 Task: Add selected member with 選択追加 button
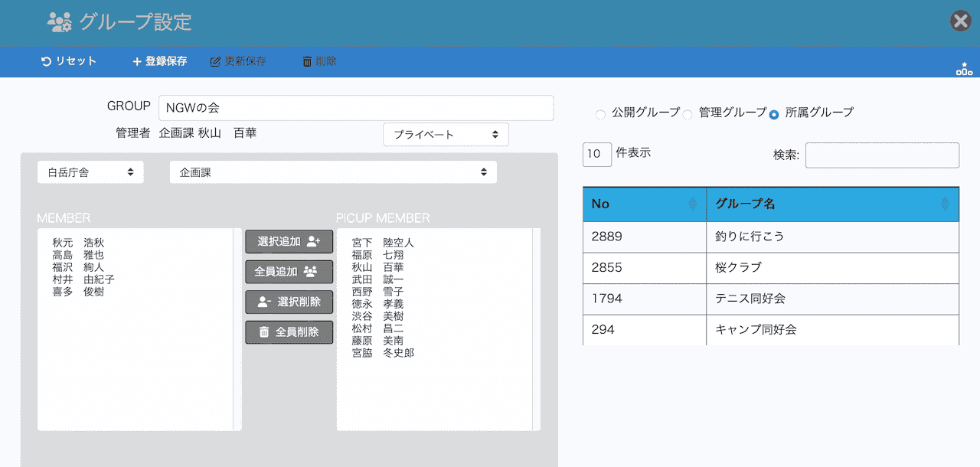pyautogui.click(x=289, y=241)
